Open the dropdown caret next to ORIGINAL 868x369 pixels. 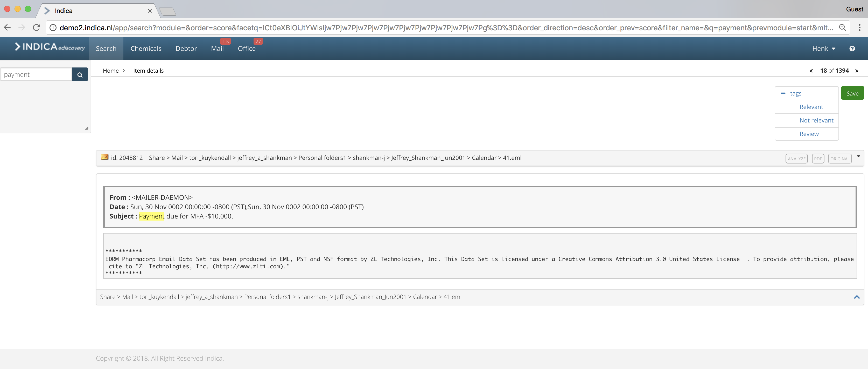coord(859,156)
